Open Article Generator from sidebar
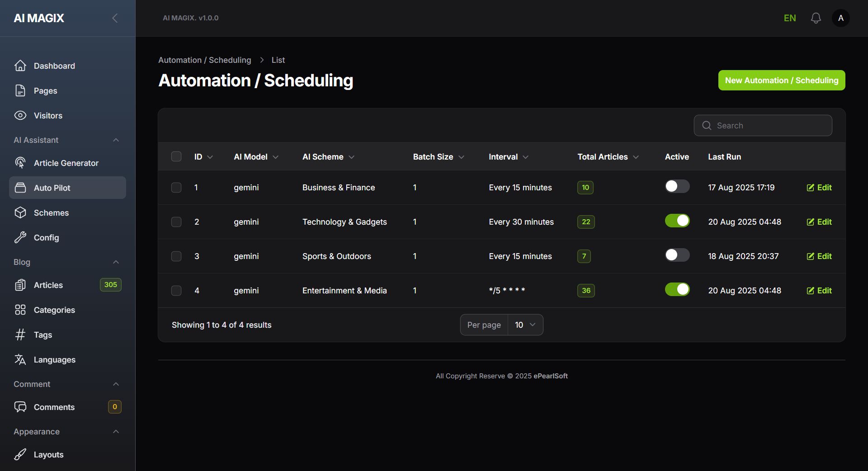This screenshot has width=868, height=471. pyautogui.click(x=66, y=163)
